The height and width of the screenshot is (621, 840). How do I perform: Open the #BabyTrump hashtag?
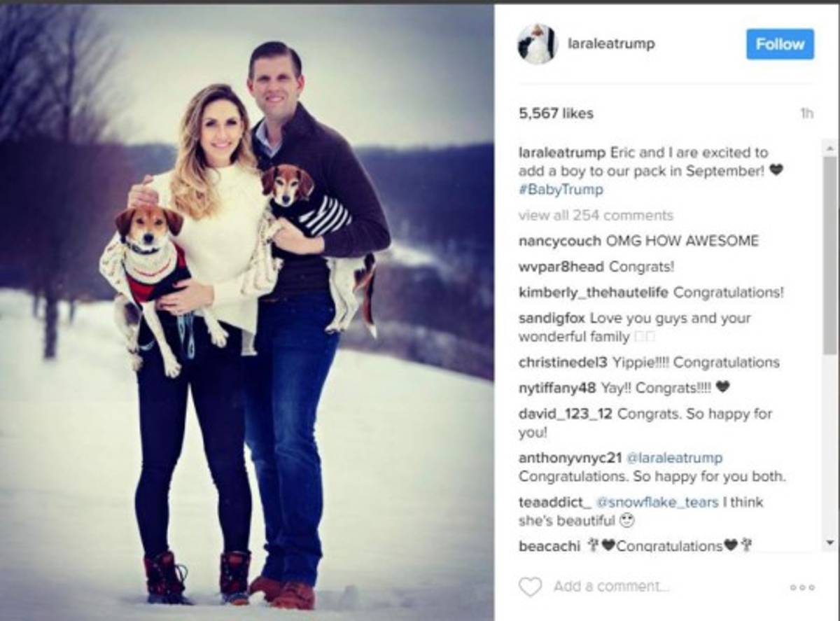pyautogui.click(x=561, y=190)
